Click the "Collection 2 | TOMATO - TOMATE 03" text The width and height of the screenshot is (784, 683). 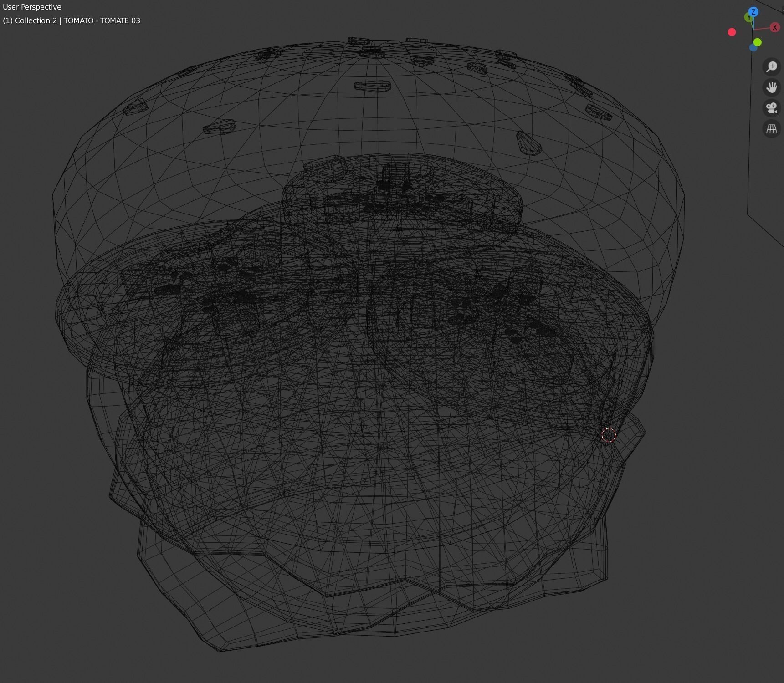pyautogui.click(x=77, y=20)
